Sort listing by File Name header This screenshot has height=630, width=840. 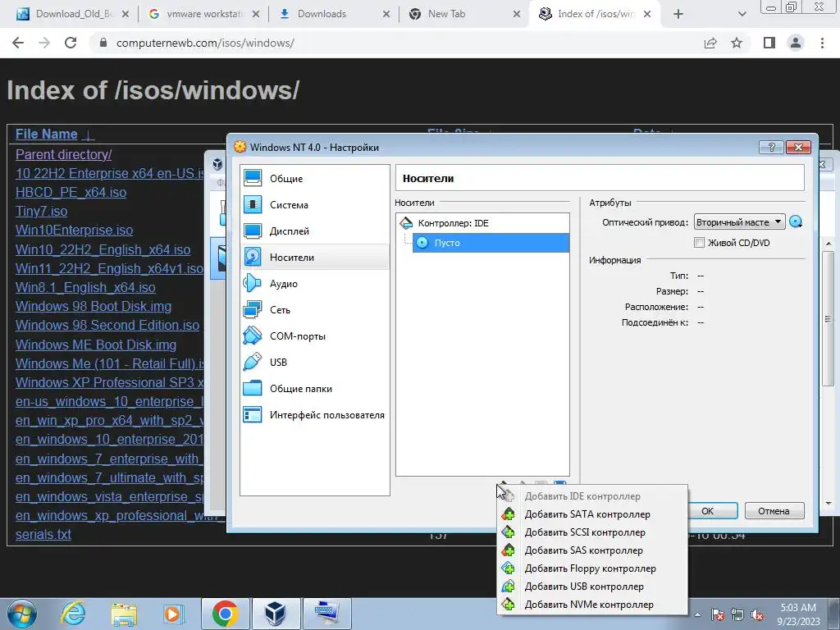(47, 134)
